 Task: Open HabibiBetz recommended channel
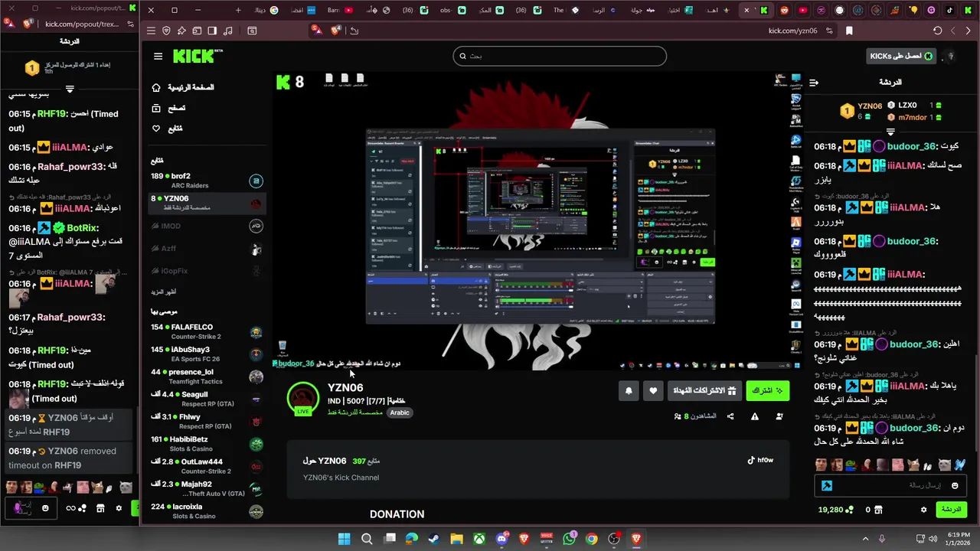(x=207, y=444)
